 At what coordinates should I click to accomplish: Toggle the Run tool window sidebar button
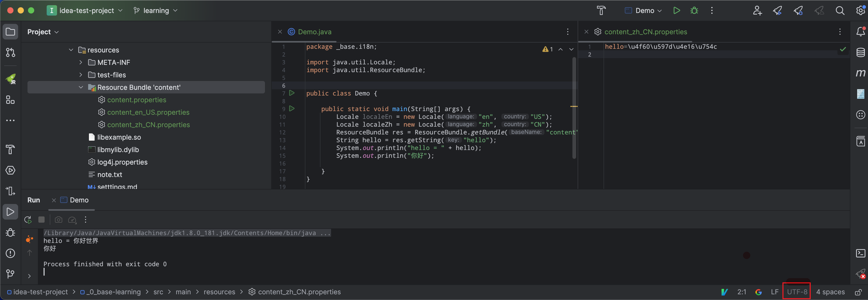click(x=10, y=212)
